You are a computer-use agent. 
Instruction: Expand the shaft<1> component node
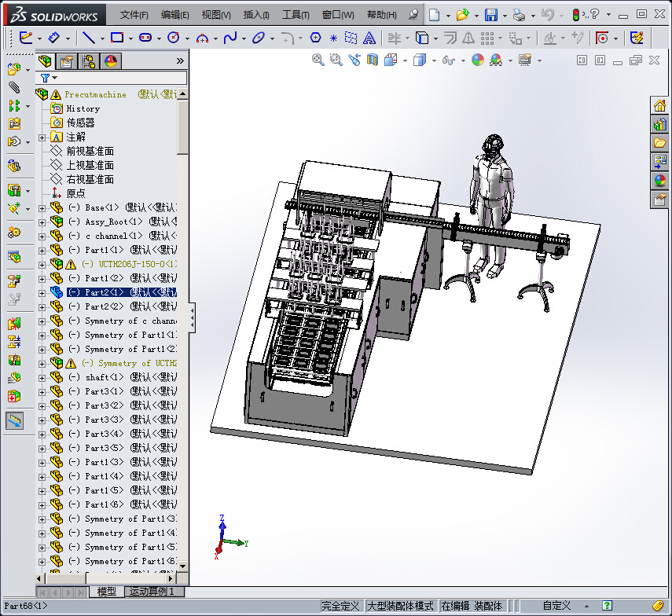42,378
